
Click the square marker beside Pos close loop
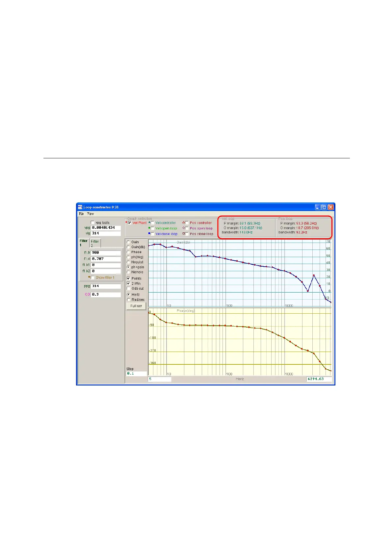point(184,234)
